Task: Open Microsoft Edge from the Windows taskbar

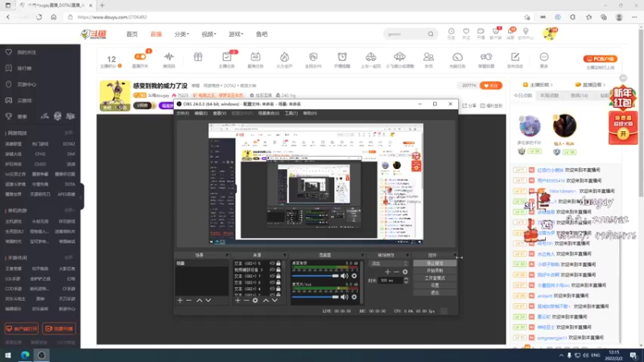Action: click(x=25, y=355)
